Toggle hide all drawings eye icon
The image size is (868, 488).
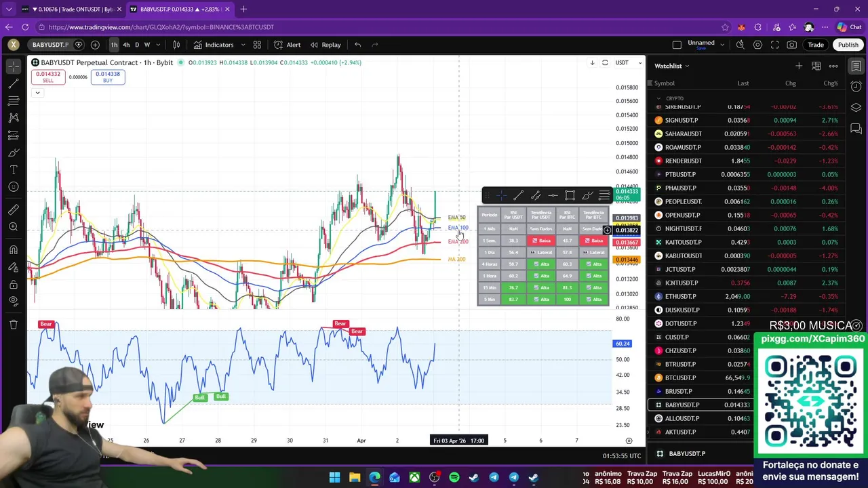coord(14,301)
